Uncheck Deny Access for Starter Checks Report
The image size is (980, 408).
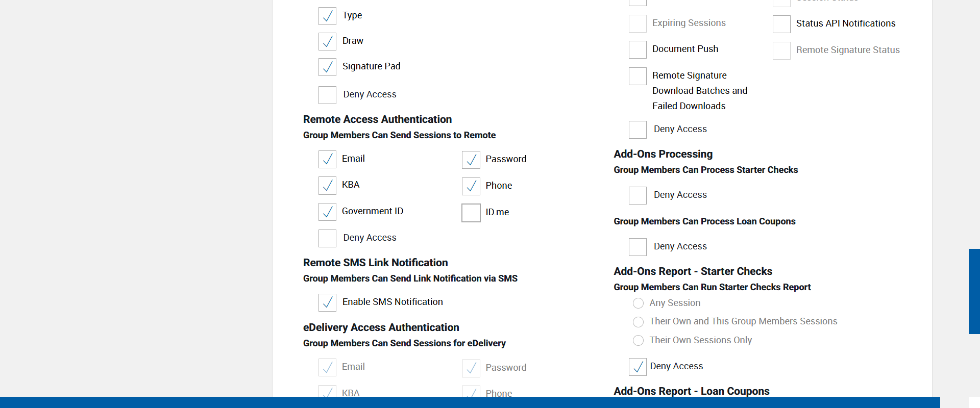pos(638,367)
